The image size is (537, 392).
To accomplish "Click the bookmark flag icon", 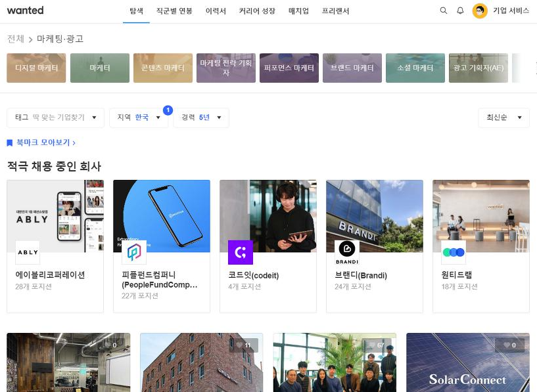I will [x=10, y=142].
